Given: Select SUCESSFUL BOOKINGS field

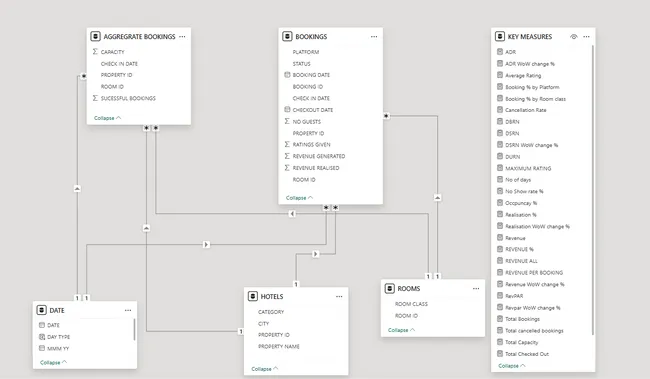Looking at the screenshot, I should 124,98.
